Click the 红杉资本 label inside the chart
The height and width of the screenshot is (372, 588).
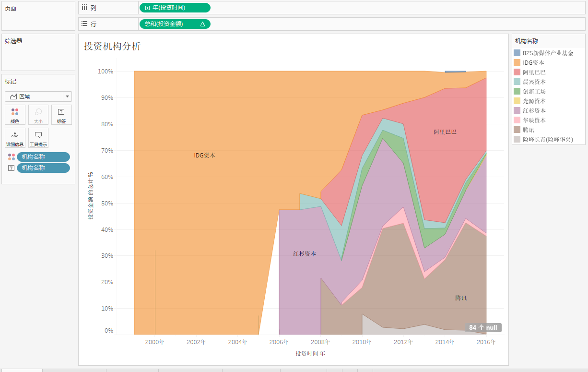[x=305, y=253]
